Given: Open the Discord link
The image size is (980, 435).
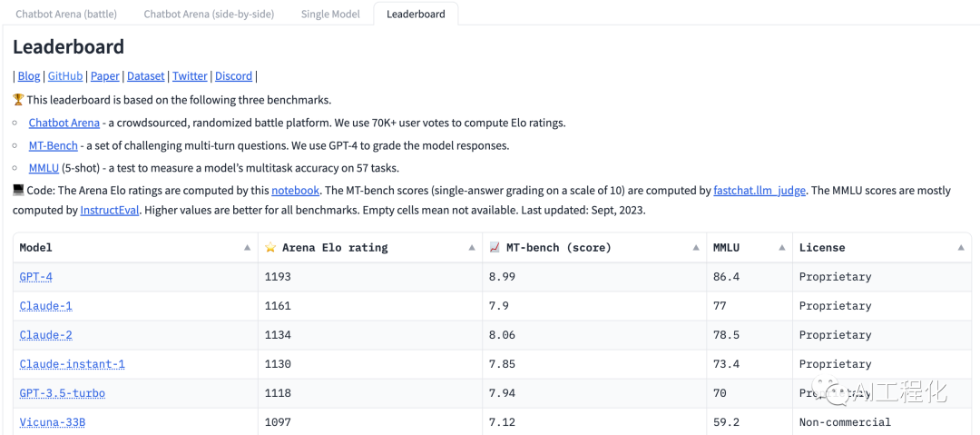Looking at the screenshot, I should 234,76.
